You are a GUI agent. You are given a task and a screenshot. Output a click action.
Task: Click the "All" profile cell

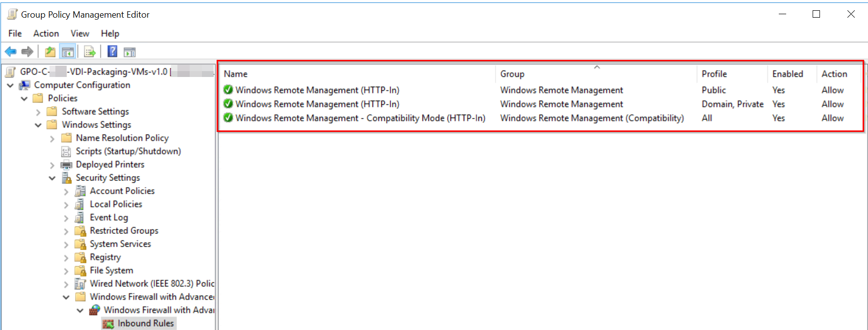coord(707,118)
